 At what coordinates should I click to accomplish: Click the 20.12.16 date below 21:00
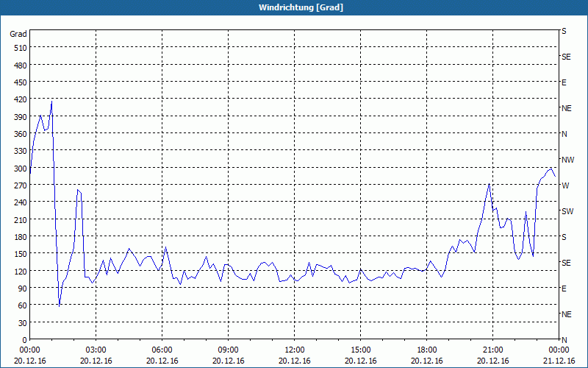pyautogui.click(x=492, y=361)
